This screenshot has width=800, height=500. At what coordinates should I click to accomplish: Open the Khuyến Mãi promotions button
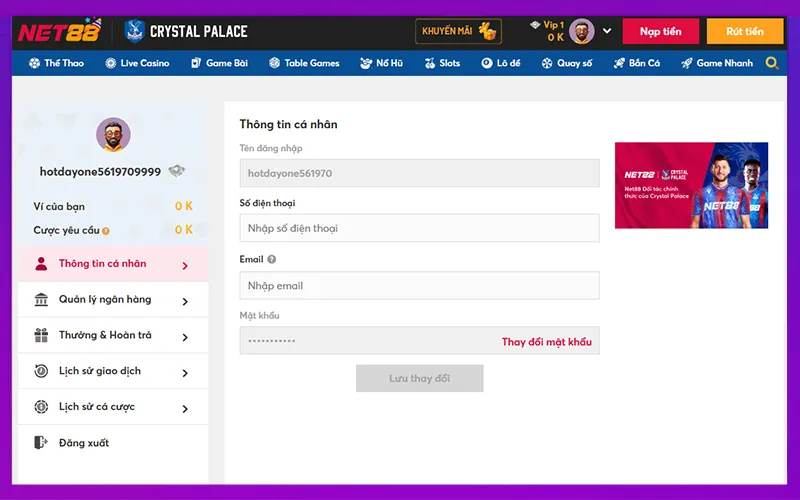[x=458, y=31]
